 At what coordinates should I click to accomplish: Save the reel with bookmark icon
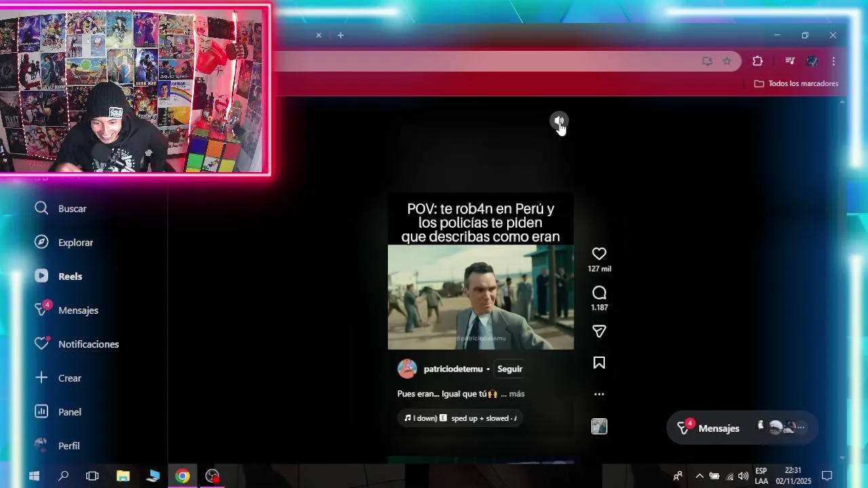599,363
